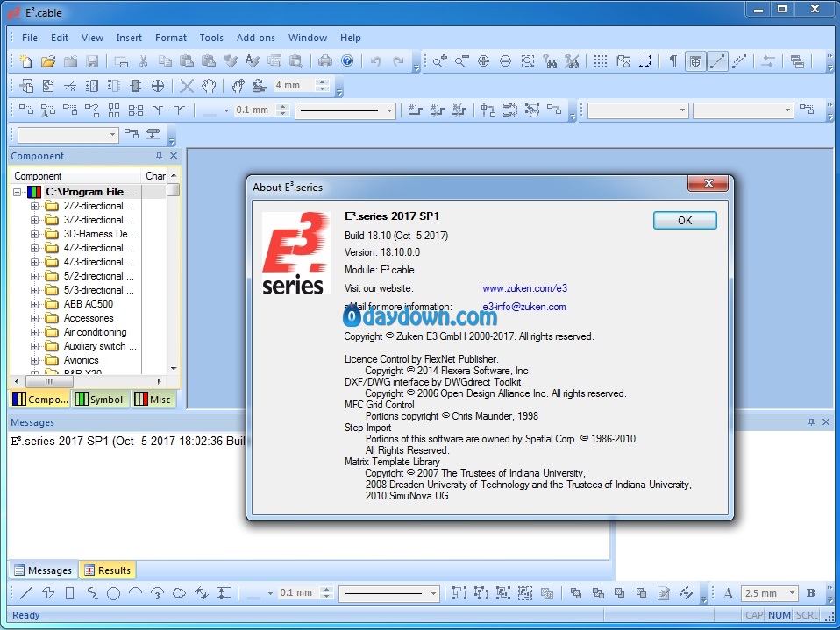This screenshot has width=840, height=630.
Task: Open the Insert menu
Action: coord(129,38)
